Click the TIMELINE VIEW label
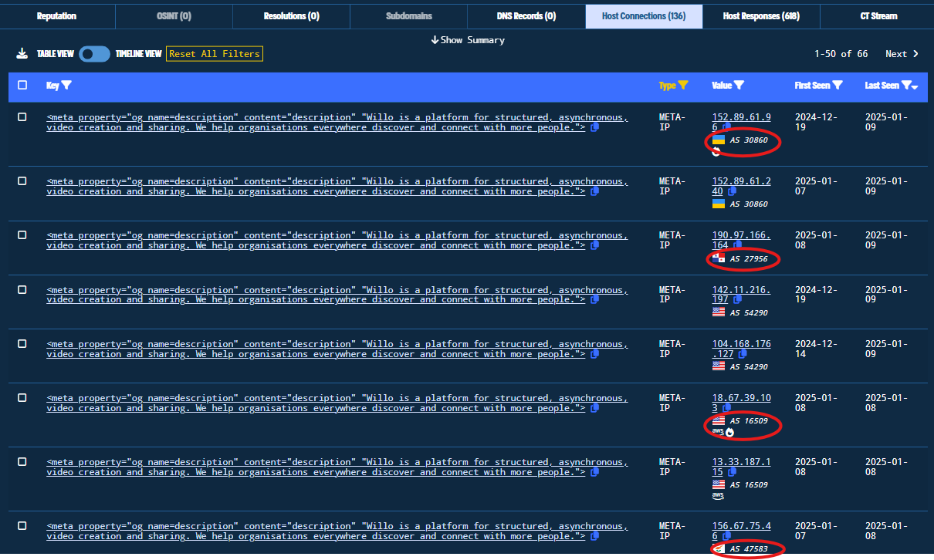934x560 pixels. pos(139,54)
